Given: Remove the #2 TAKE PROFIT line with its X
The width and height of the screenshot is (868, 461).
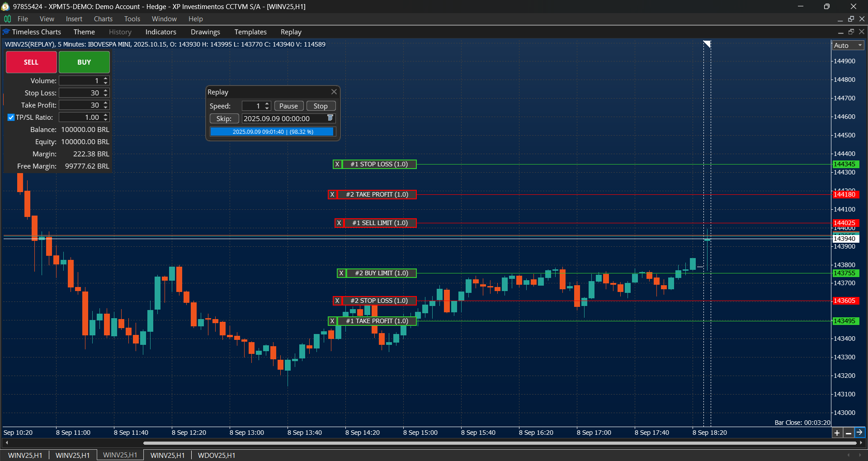Looking at the screenshot, I should [332, 194].
